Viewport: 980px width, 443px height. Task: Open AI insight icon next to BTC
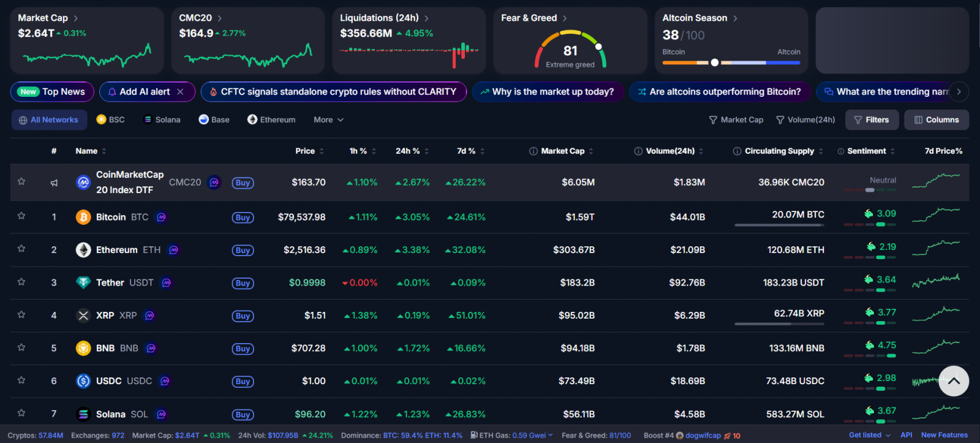(x=161, y=218)
